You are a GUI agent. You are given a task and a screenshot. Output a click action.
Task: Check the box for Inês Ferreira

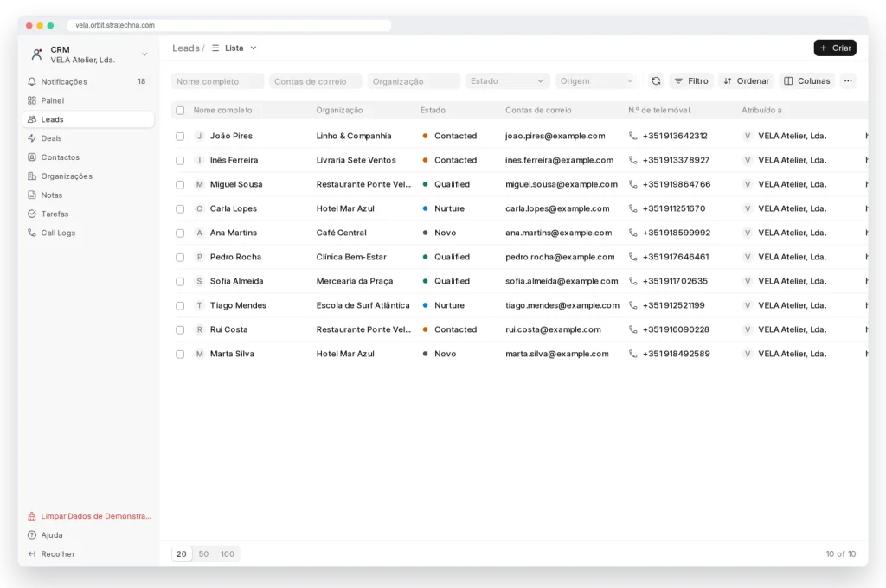point(180,161)
